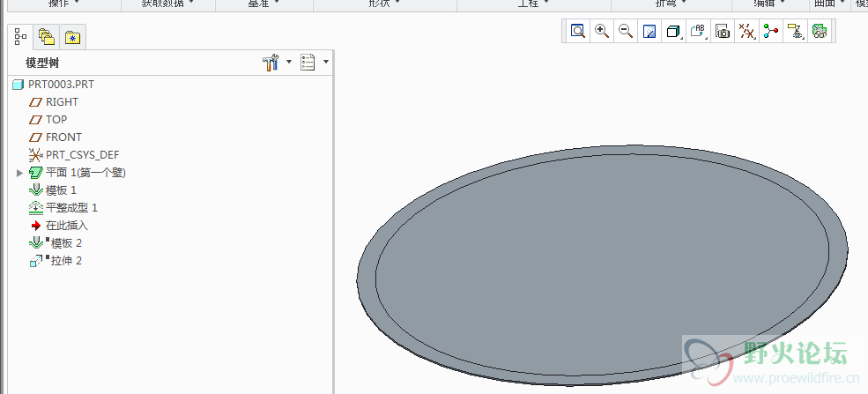Click the Flat Pattern Preview icon
Viewport: 868px width, 394px height.
(820, 31)
